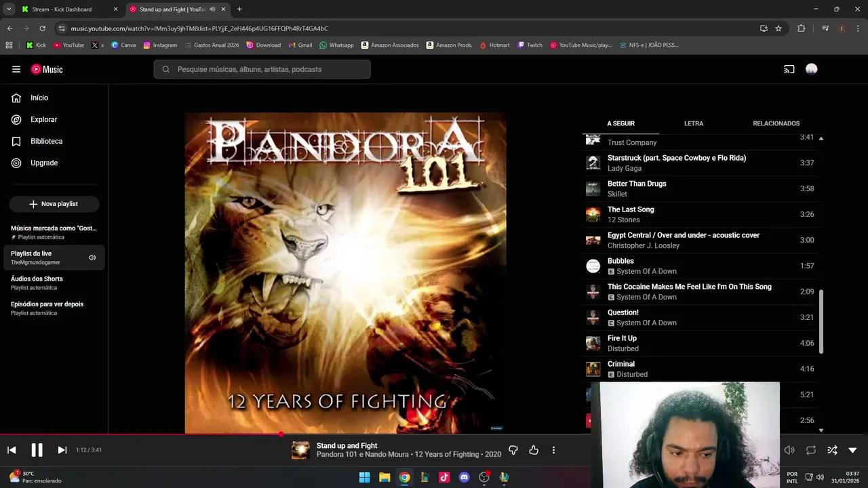Enable repeat mode in the player
868x488 pixels.
(811, 449)
